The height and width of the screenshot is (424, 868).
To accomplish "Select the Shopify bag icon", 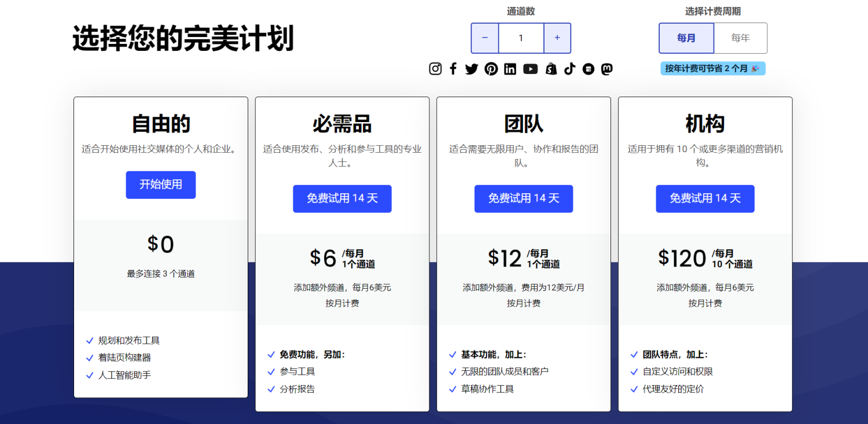I will (551, 69).
